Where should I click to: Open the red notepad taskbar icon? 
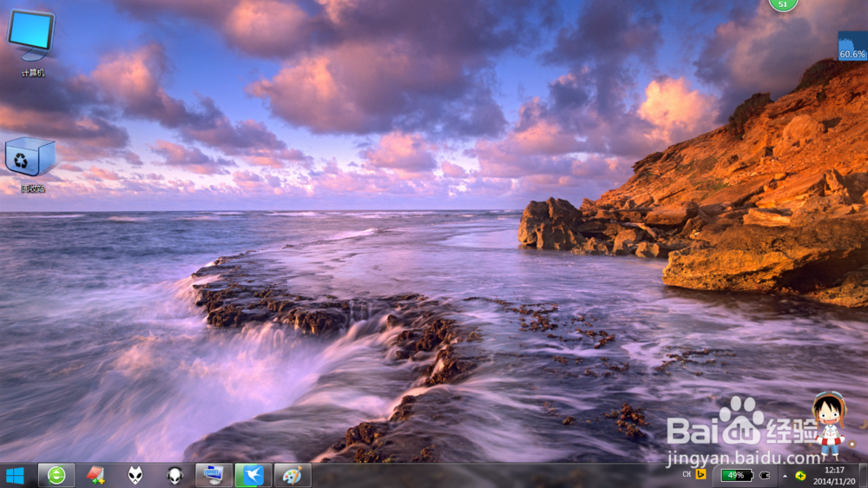click(95, 476)
